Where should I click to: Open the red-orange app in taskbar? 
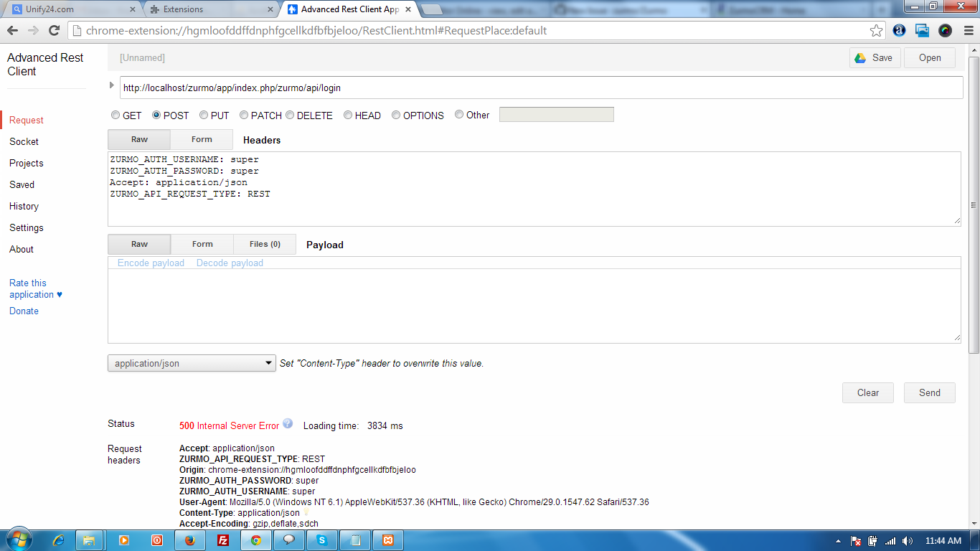(156, 540)
